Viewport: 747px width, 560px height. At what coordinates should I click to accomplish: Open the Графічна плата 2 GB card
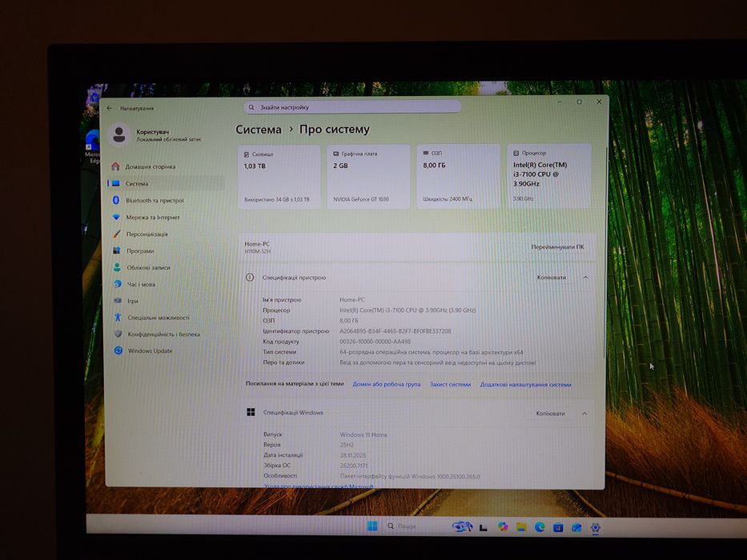click(x=368, y=177)
